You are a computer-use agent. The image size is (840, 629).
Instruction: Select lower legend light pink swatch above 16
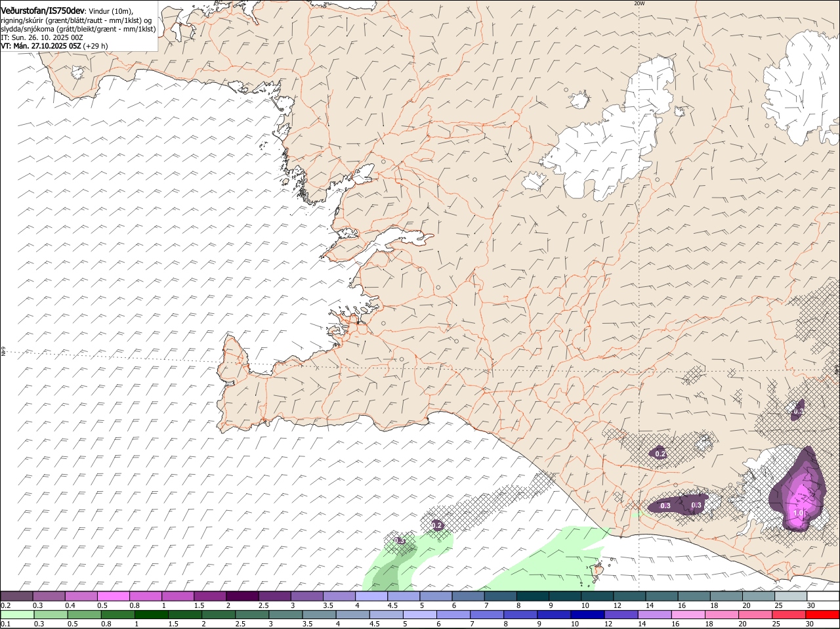688,615
